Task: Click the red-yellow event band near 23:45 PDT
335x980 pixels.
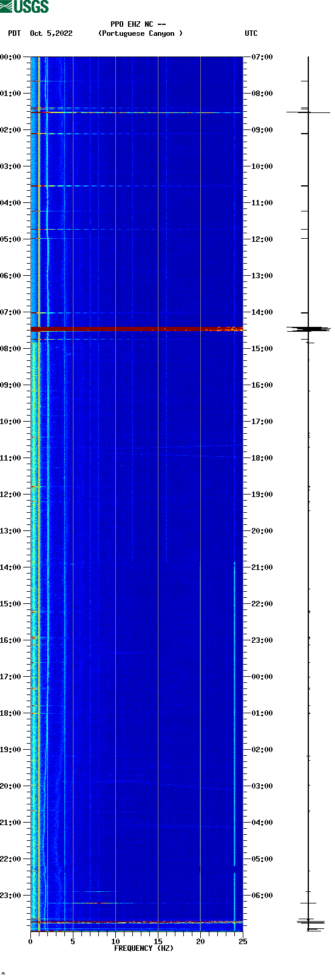Action: (137, 922)
